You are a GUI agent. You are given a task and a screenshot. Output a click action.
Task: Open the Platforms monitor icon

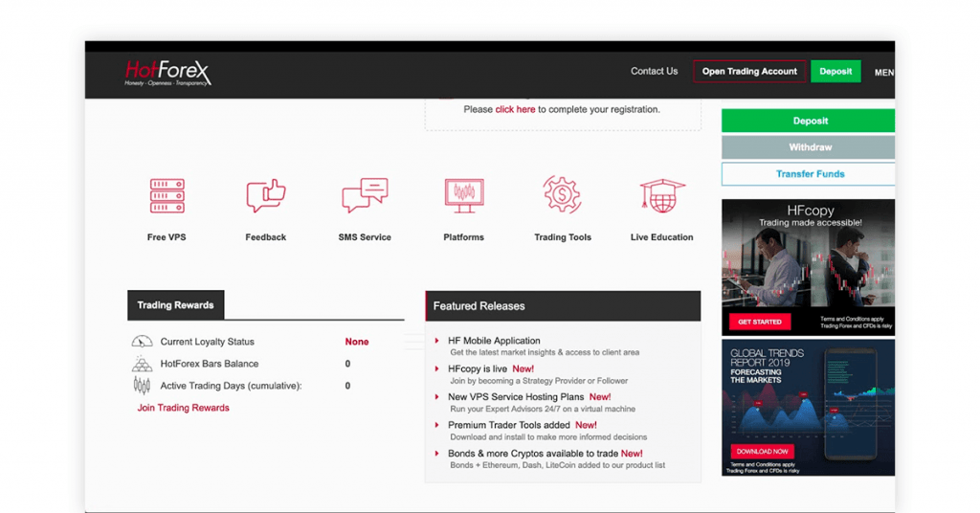point(464,195)
